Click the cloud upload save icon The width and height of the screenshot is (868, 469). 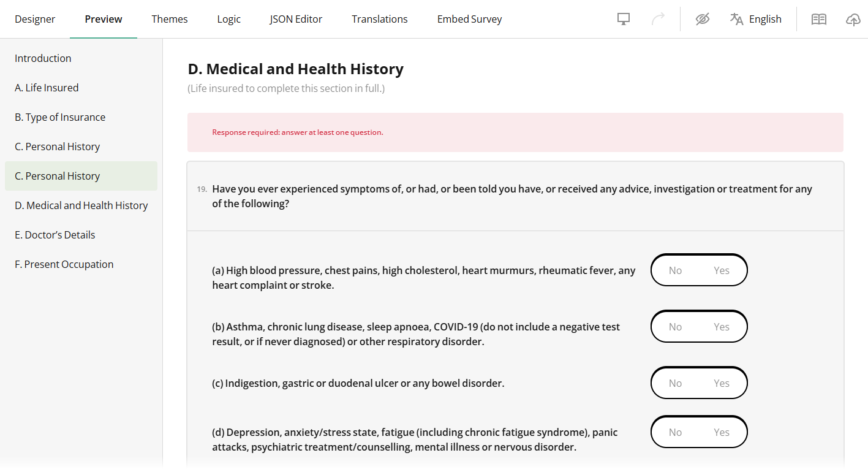coord(853,20)
